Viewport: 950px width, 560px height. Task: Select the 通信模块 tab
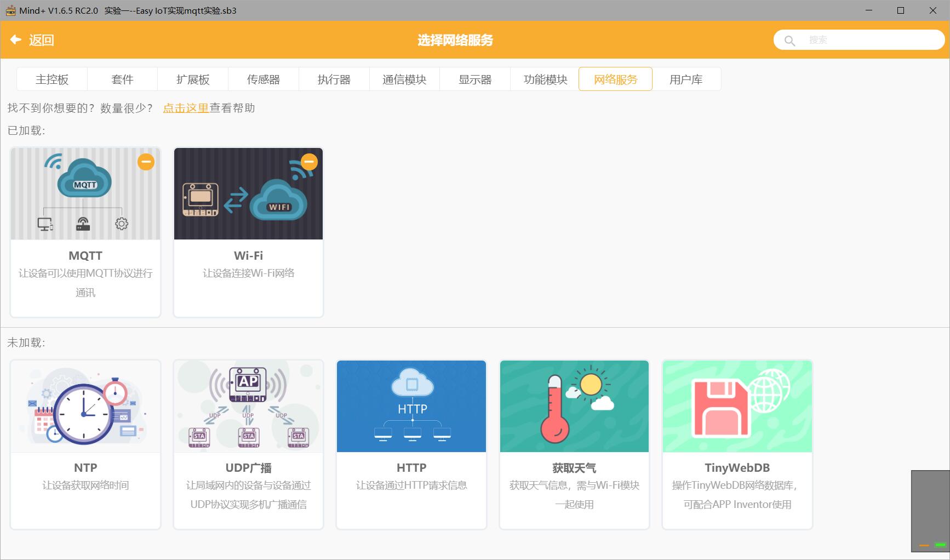pos(404,79)
